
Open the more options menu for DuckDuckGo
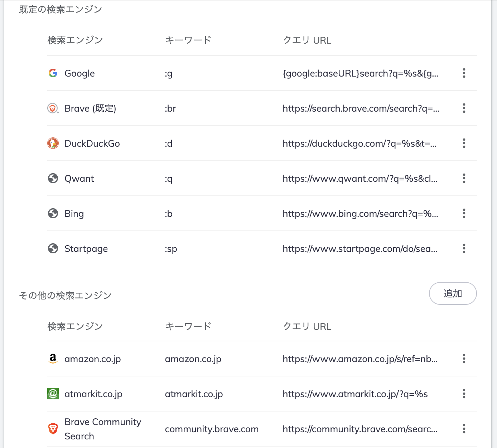[464, 143]
